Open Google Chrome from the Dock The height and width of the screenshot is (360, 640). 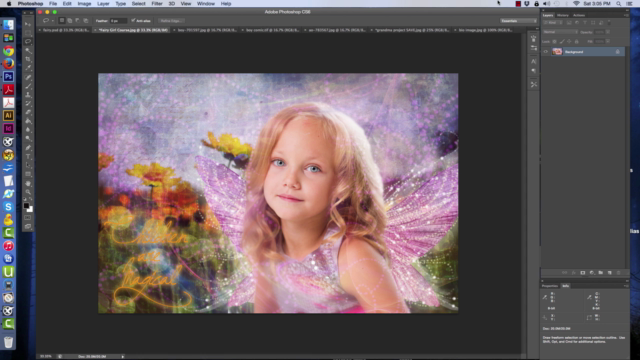(x=8, y=51)
